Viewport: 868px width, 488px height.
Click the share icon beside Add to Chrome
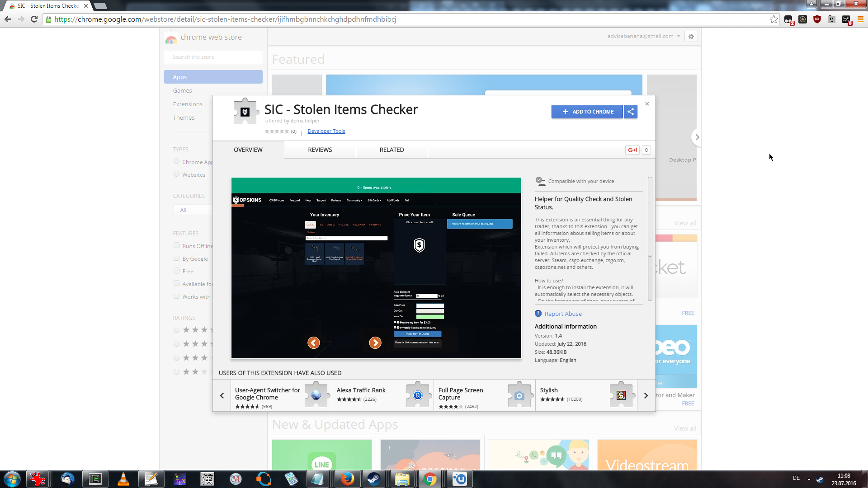coord(630,112)
